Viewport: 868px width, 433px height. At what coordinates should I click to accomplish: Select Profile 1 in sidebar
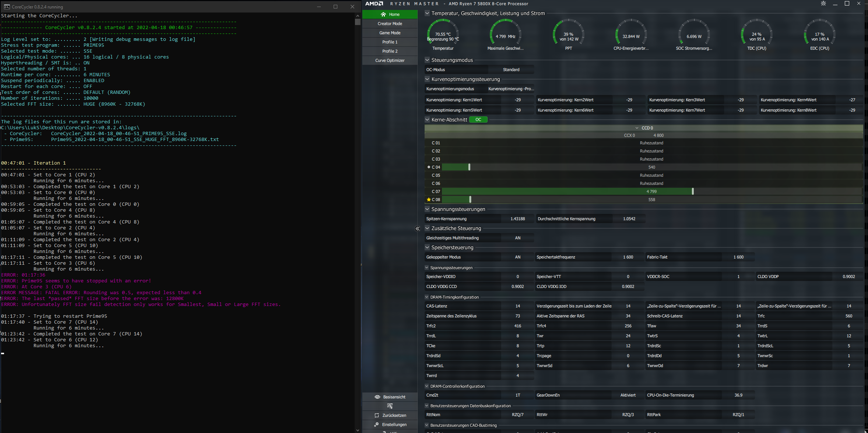[390, 42]
